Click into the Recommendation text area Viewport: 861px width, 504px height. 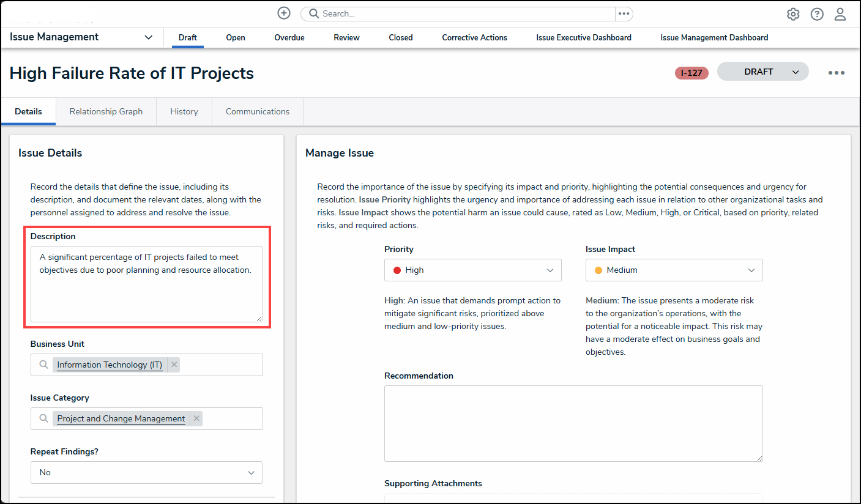click(x=573, y=423)
